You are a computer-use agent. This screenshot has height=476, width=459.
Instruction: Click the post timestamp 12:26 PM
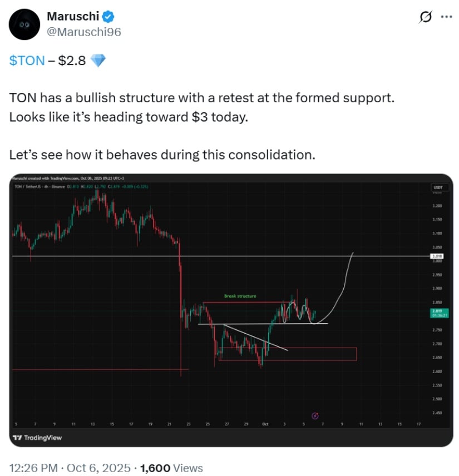34,468
